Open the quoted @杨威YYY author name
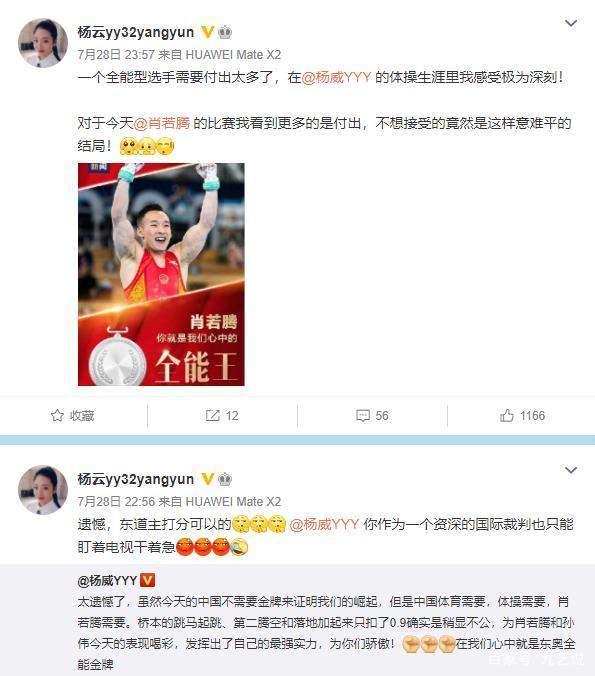This screenshot has height=676, width=595. pos(107,581)
